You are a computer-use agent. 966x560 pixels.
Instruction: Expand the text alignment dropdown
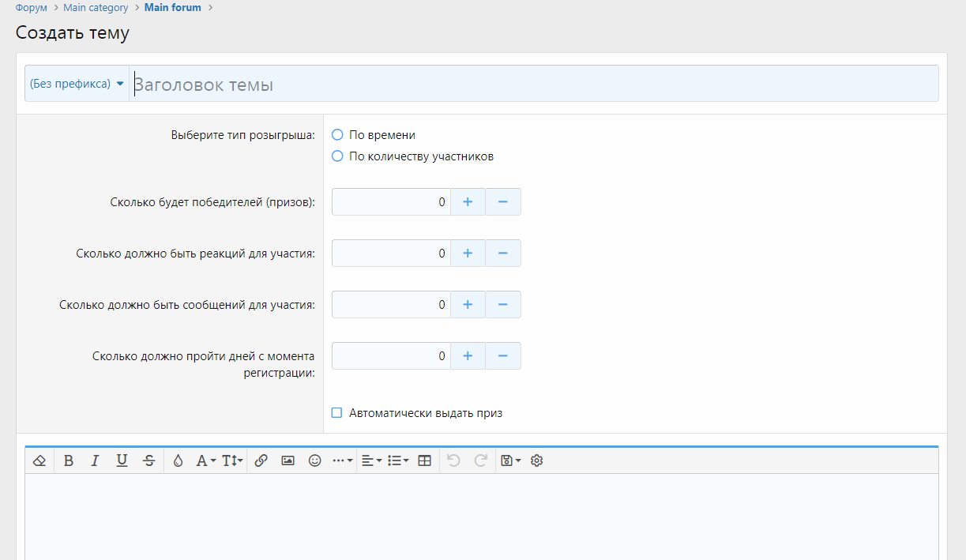point(371,460)
